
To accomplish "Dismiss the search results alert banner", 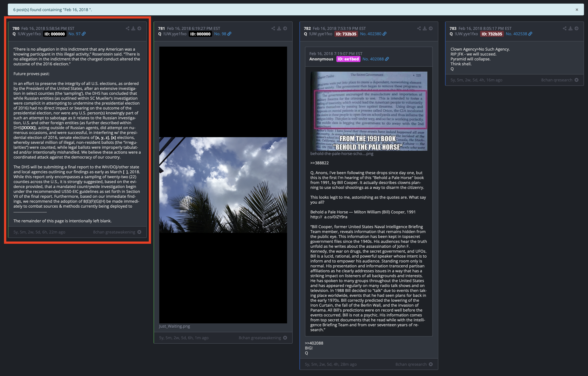I will (577, 10).
